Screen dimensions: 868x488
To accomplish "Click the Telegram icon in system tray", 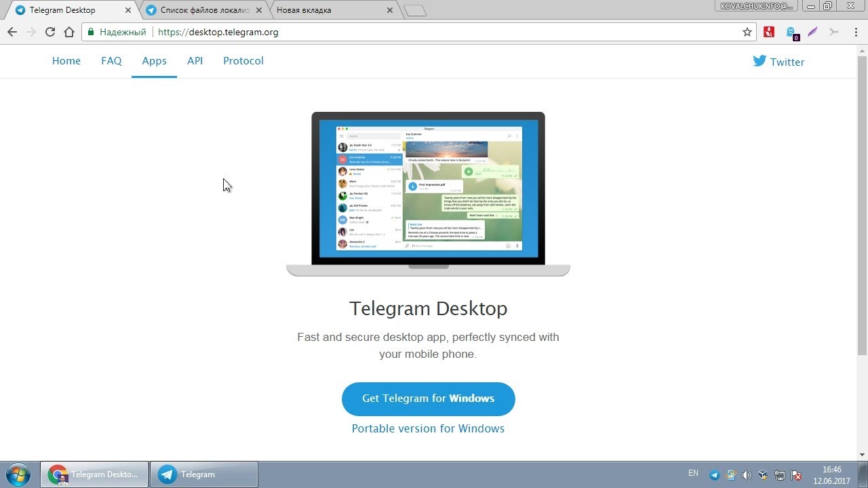I will 714,475.
